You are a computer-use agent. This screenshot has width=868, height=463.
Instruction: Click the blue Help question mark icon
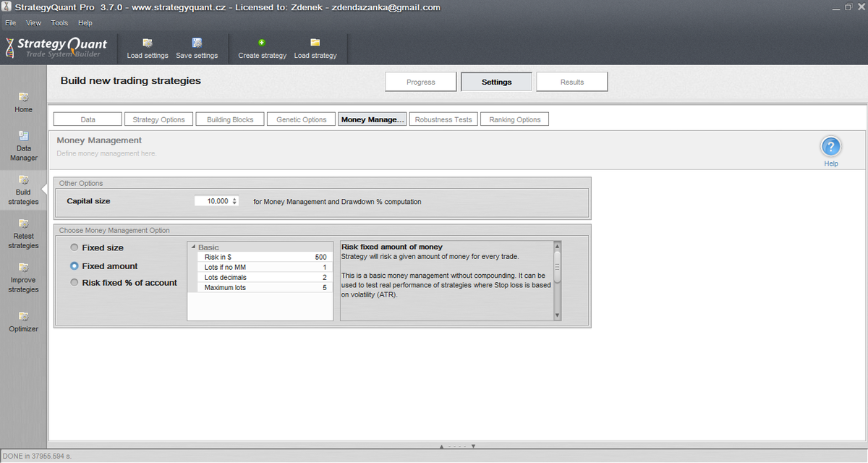point(831,147)
